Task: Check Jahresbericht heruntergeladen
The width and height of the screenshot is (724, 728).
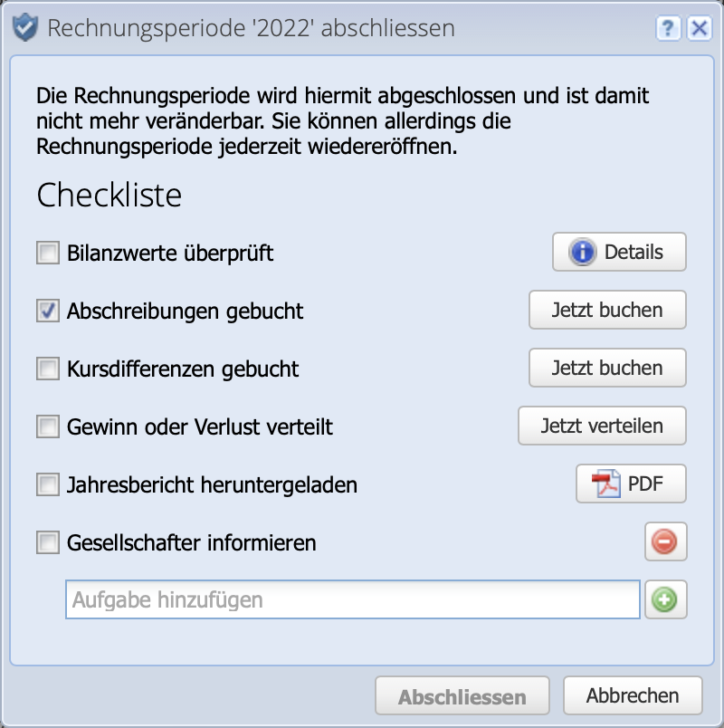Action: (x=47, y=484)
